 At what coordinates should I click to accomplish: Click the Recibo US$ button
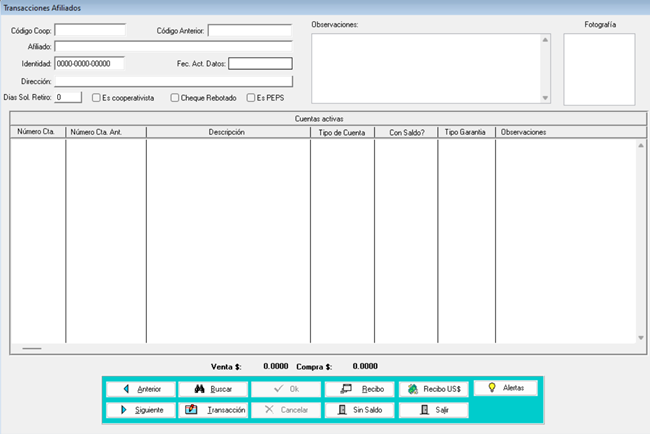pos(433,388)
